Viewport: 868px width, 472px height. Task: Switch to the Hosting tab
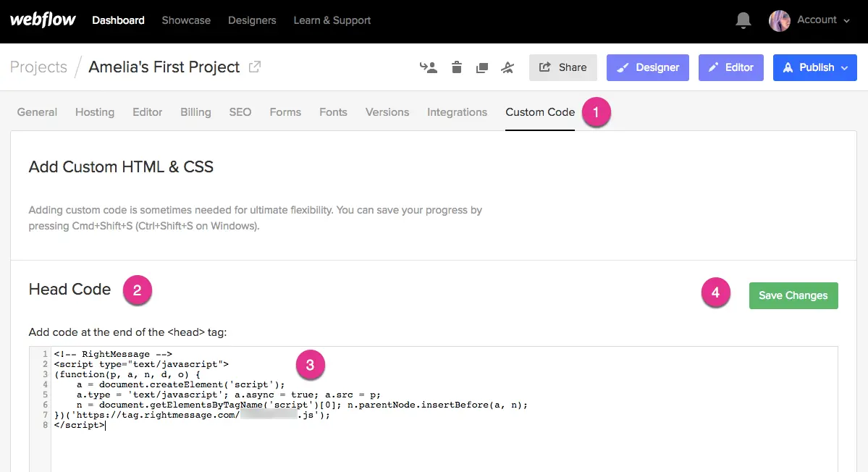95,112
